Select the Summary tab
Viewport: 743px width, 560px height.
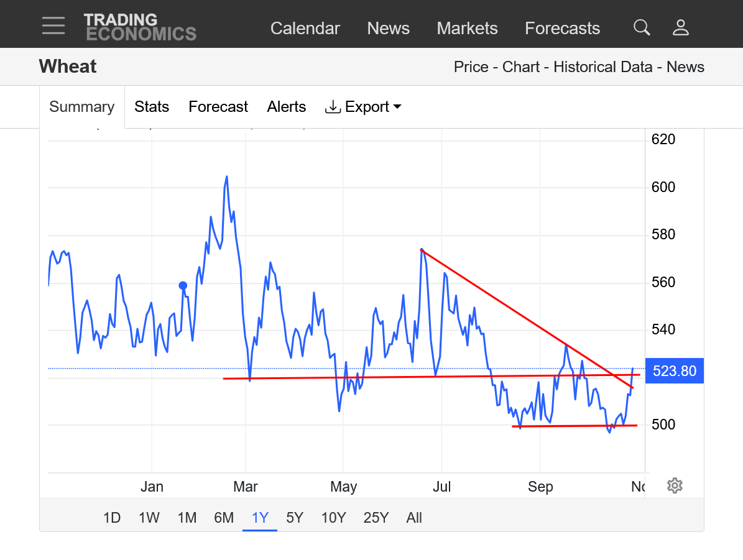coord(82,107)
